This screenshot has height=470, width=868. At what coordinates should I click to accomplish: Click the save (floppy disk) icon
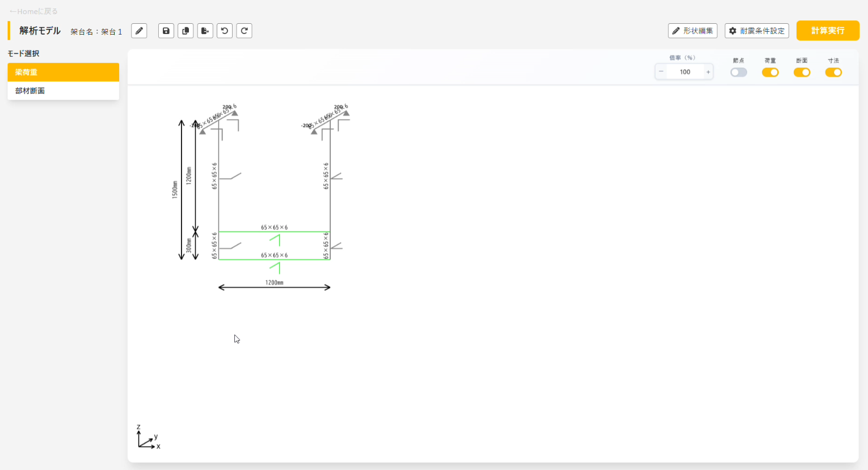[x=166, y=31]
